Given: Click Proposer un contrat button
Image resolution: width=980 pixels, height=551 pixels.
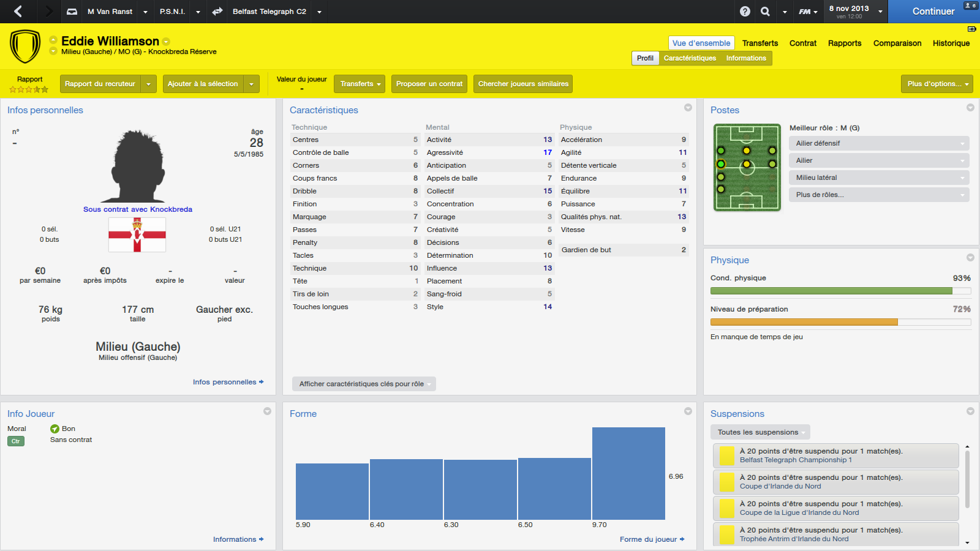Looking at the screenshot, I should coord(429,84).
